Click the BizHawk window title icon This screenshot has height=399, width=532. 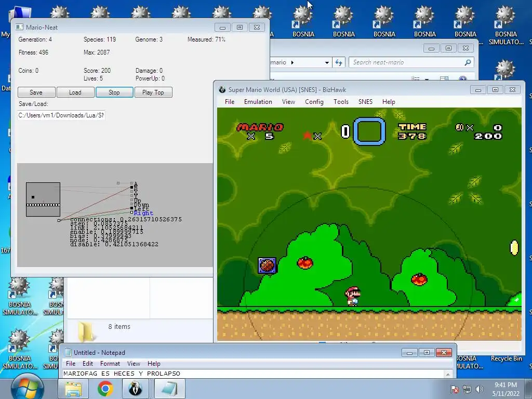tap(222, 89)
